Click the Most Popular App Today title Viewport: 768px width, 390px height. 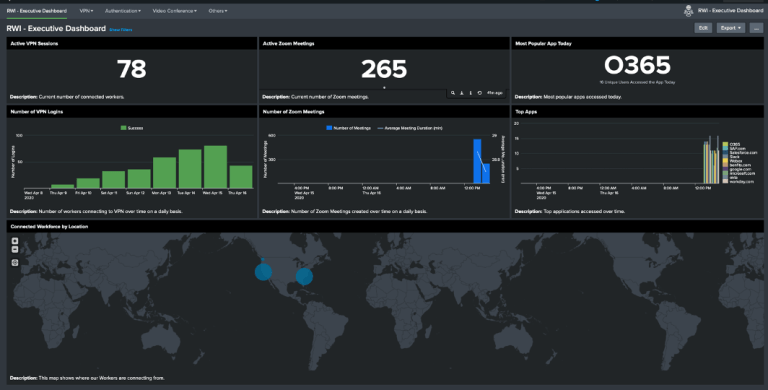(543, 44)
